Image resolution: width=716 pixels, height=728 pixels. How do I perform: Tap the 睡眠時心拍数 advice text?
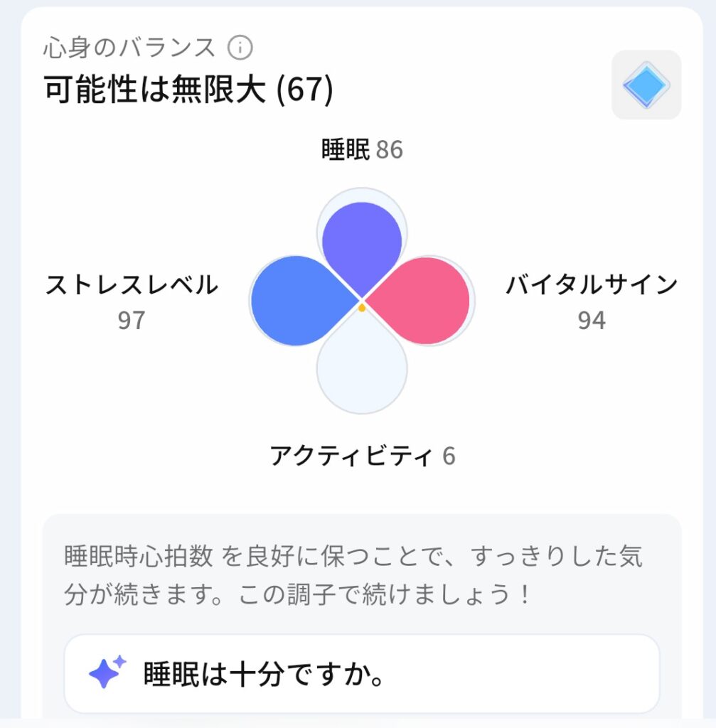[353, 556]
